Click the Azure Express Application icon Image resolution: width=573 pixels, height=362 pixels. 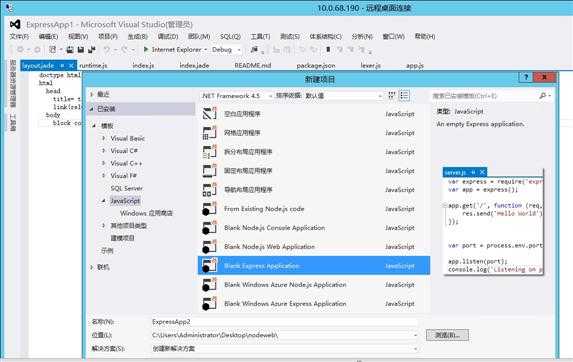point(210,304)
